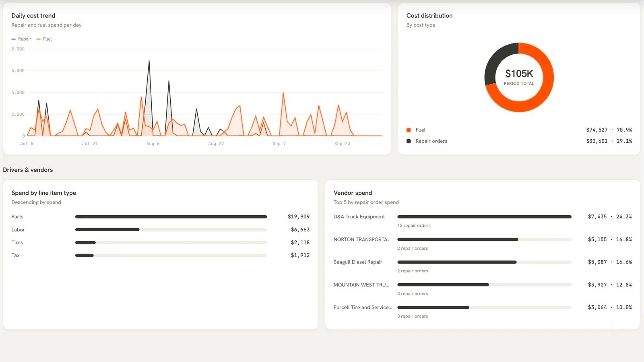Click the Jul 21 axis label
This screenshot has height=362, width=644.
point(90,144)
